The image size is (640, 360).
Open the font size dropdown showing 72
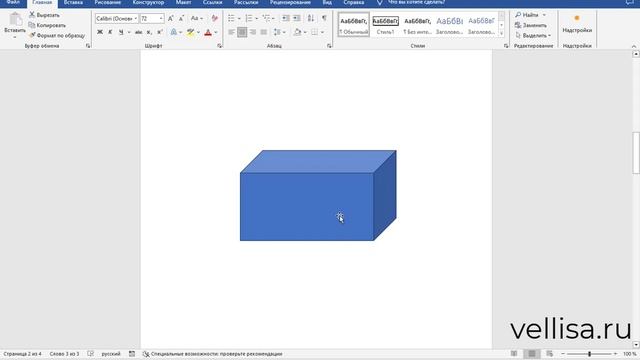tap(161, 18)
